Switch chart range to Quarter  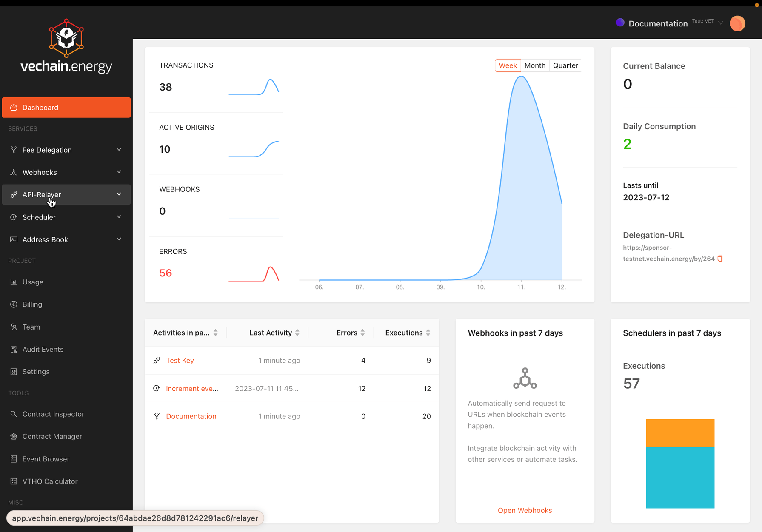(x=565, y=65)
